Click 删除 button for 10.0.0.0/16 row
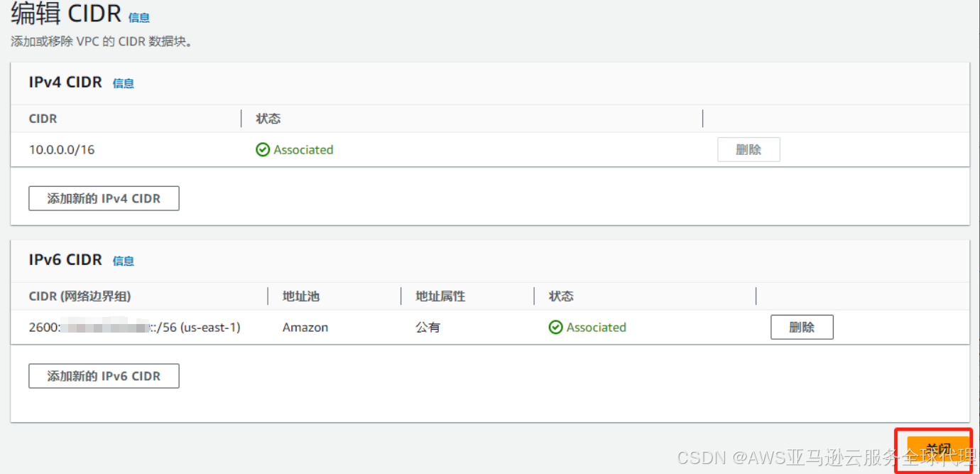Viewport: 980px width, 474px height. click(x=748, y=150)
